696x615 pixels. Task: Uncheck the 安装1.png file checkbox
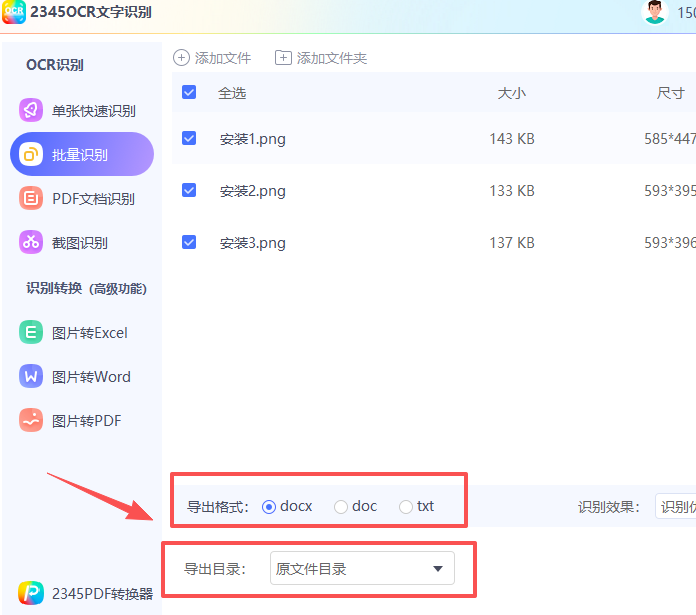(x=189, y=139)
